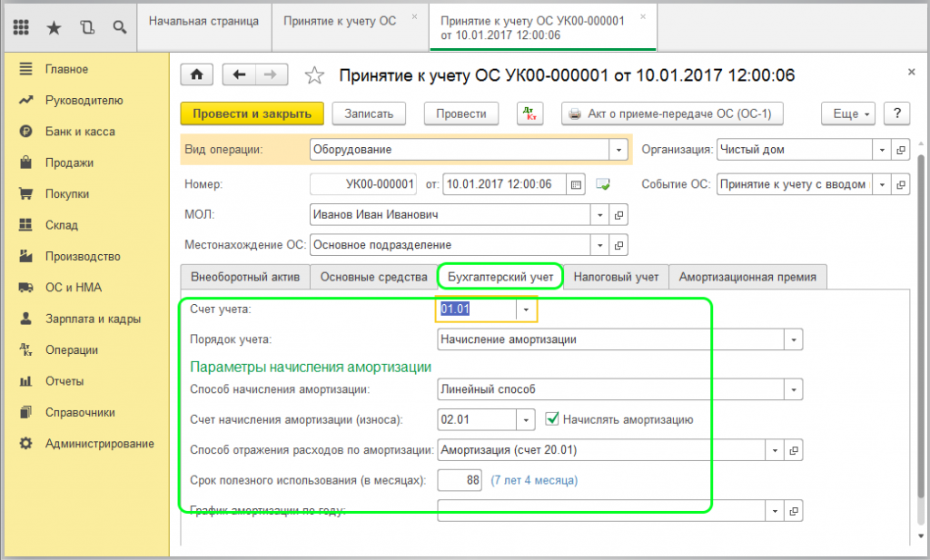Image resolution: width=930 pixels, height=560 pixels.
Task: Expand the МОЛ dropdown arrow
Action: (x=599, y=214)
